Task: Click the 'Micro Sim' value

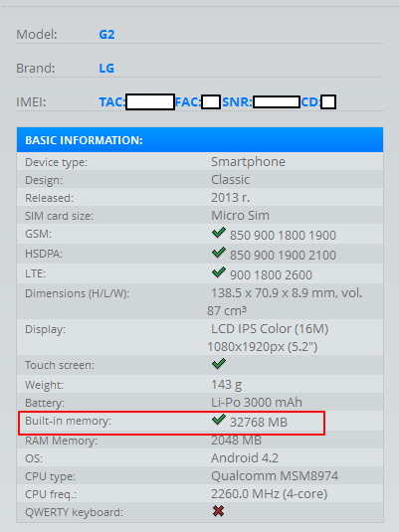Action: pyautogui.click(x=240, y=216)
